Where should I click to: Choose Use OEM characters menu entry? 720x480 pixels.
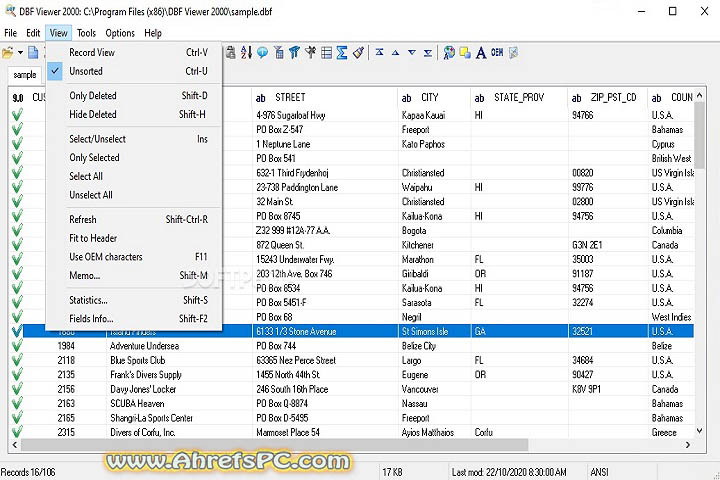pyautogui.click(x=135, y=257)
